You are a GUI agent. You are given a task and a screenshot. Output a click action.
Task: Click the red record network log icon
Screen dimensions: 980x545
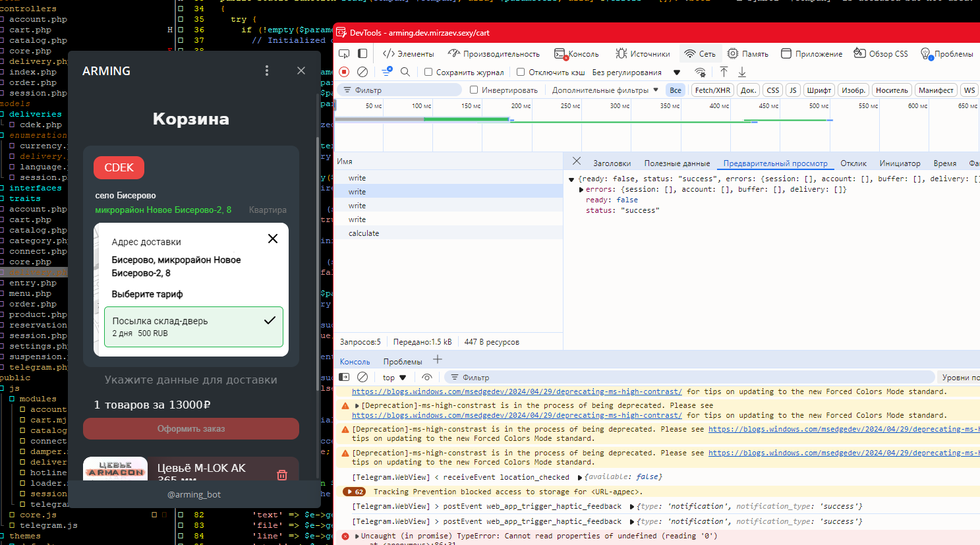pyautogui.click(x=344, y=72)
